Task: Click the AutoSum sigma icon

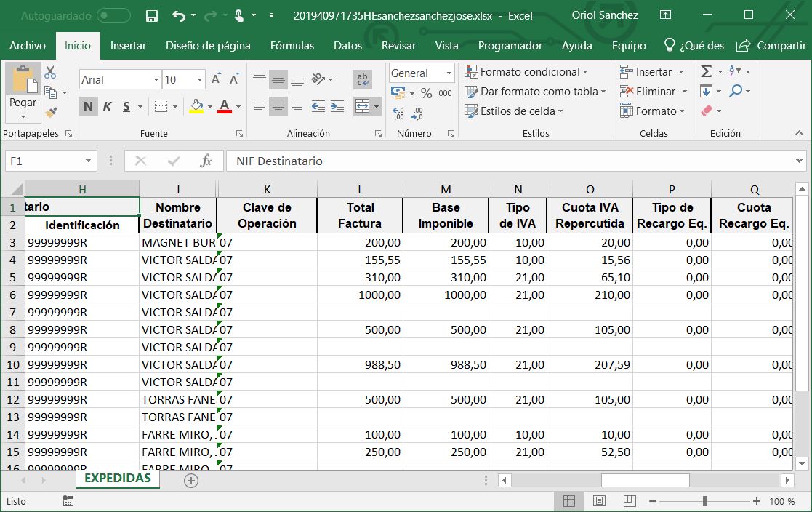Action: click(x=706, y=71)
